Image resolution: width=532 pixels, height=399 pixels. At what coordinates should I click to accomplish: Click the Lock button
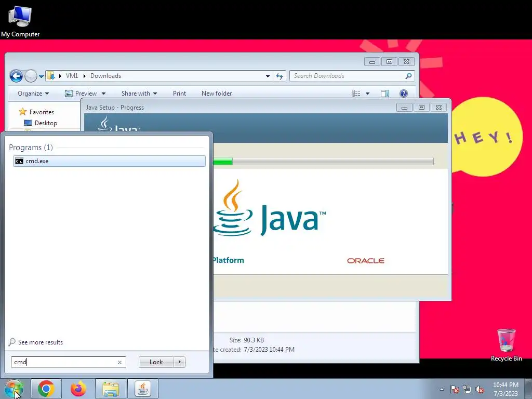click(x=156, y=362)
